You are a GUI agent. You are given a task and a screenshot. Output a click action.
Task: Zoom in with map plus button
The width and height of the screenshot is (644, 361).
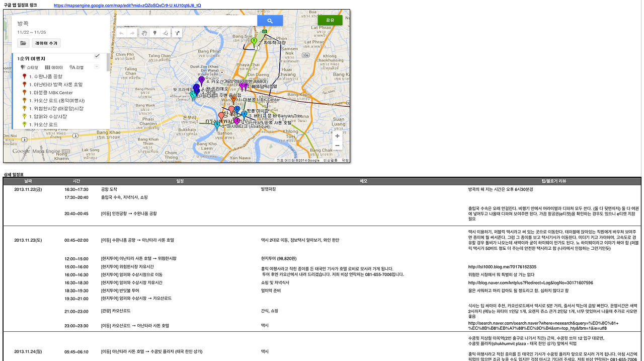(x=337, y=136)
